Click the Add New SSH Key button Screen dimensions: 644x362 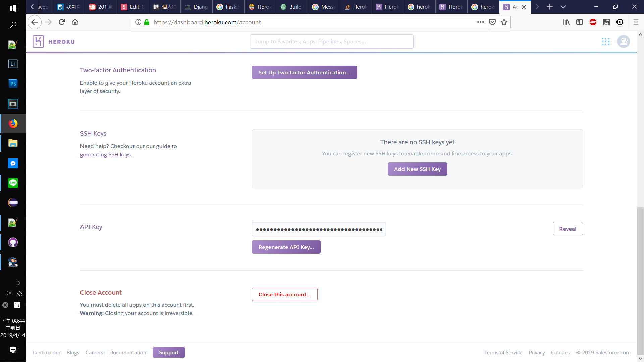click(417, 169)
